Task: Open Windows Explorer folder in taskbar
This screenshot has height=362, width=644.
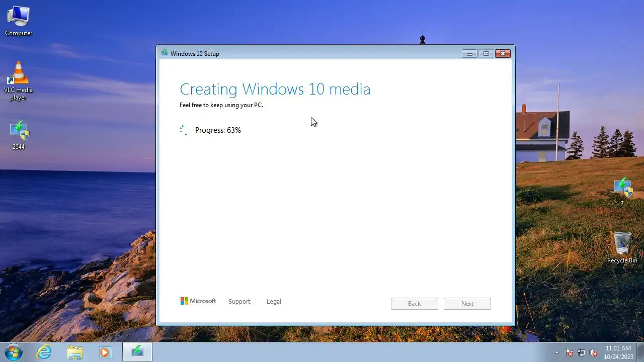Action: [74, 352]
